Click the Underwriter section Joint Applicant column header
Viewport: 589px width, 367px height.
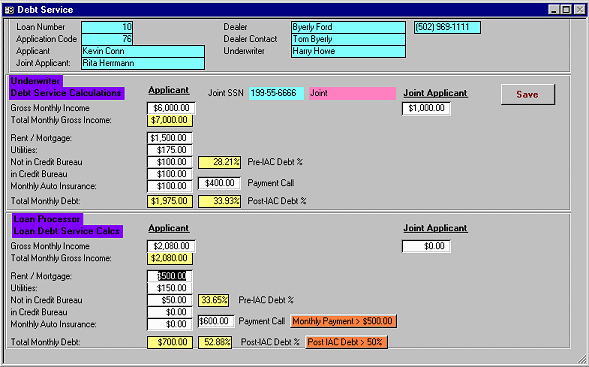tap(435, 93)
